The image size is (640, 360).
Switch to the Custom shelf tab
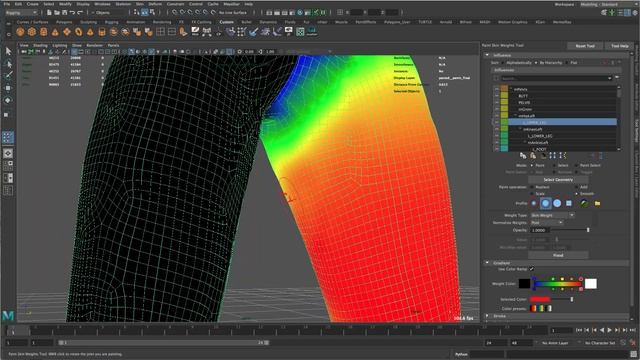point(226,22)
